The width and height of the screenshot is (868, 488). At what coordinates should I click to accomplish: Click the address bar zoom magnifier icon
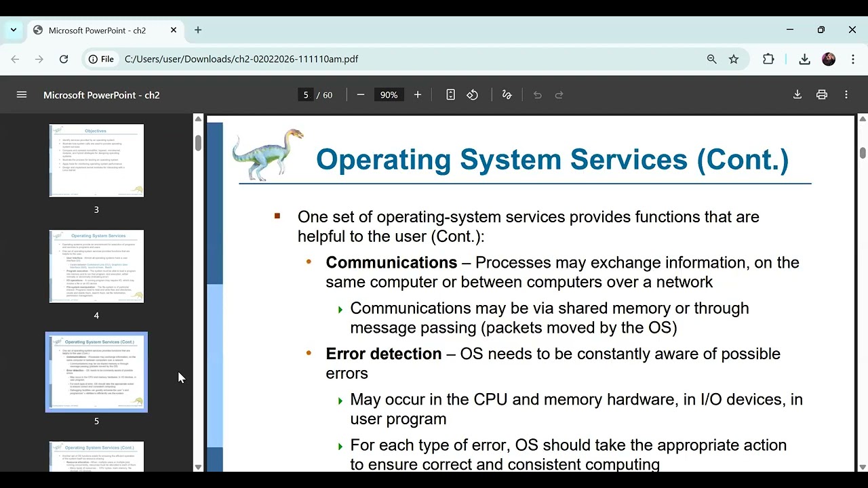point(711,59)
